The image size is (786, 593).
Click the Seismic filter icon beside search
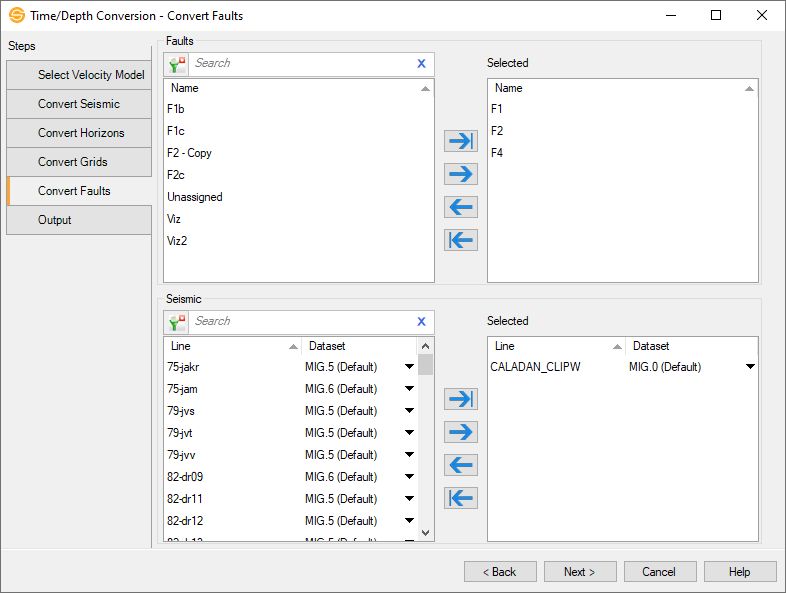coord(177,322)
